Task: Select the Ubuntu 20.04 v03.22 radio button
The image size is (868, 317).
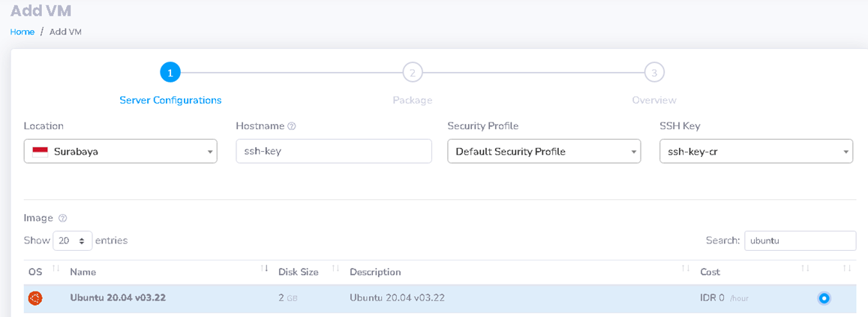Action: pyautogui.click(x=824, y=298)
